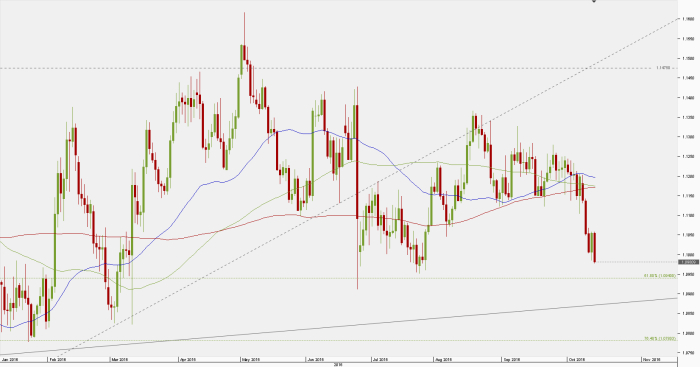Click the highlighted current price tag on axis

[689, 262]
